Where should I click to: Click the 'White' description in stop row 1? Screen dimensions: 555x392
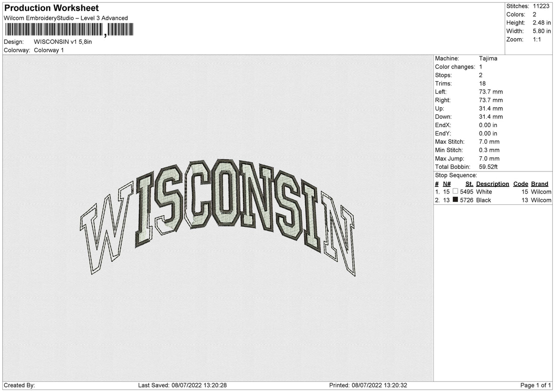(x=484, y=192)
